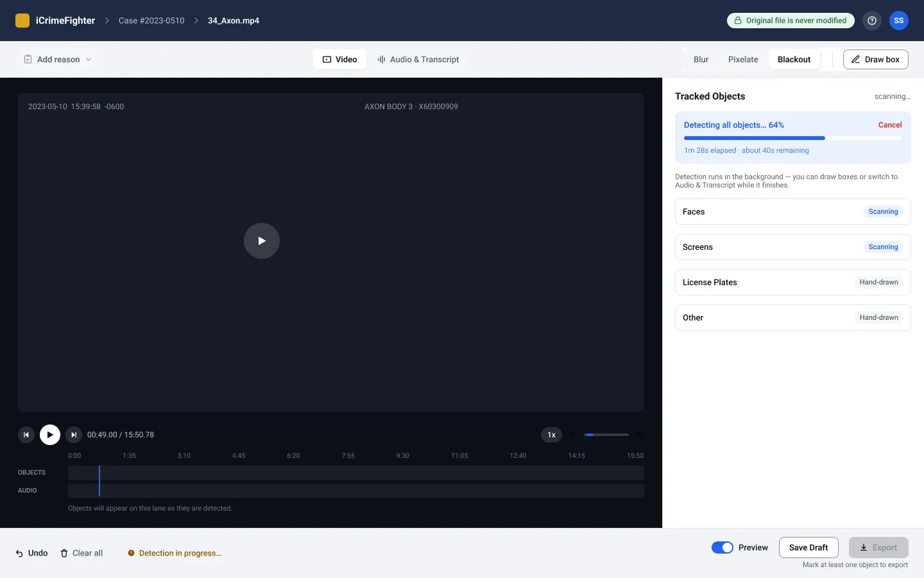
Task: Adjust the timeline zoom slider
Action: (606, 435)
